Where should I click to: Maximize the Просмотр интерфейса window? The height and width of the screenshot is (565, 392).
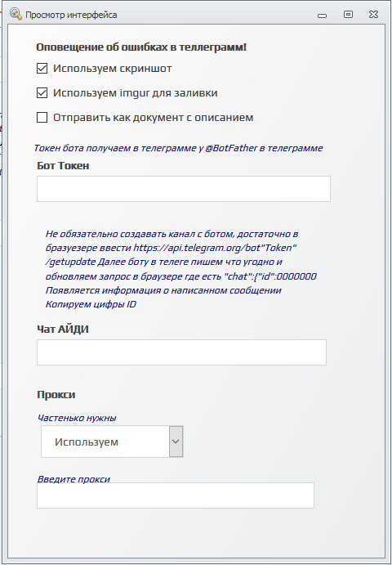(348, 15)
